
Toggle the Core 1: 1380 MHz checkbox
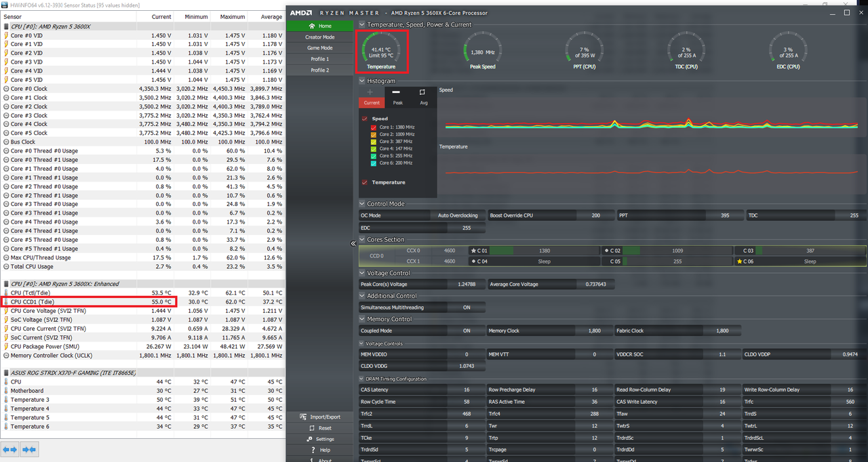(373, 127)
